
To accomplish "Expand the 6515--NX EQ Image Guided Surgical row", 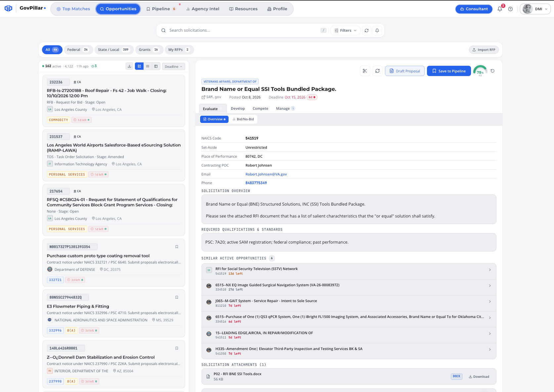I will pos(349,287).
